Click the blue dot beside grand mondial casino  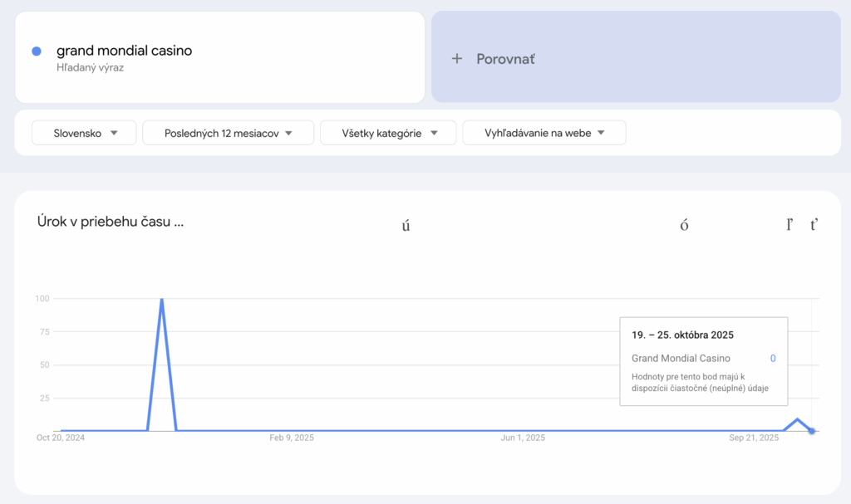coord(37,51)
